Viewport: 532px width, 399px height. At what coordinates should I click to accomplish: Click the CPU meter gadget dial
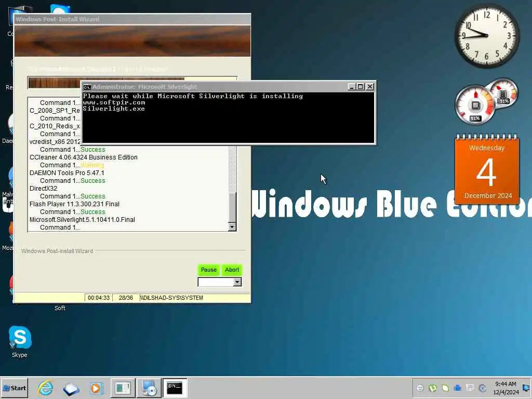475,105
